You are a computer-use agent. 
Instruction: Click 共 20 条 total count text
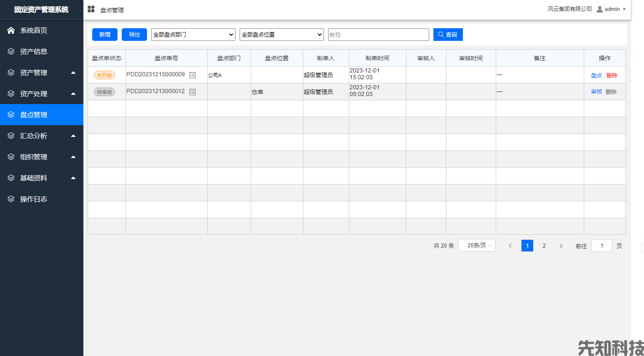tap(444, 246)
